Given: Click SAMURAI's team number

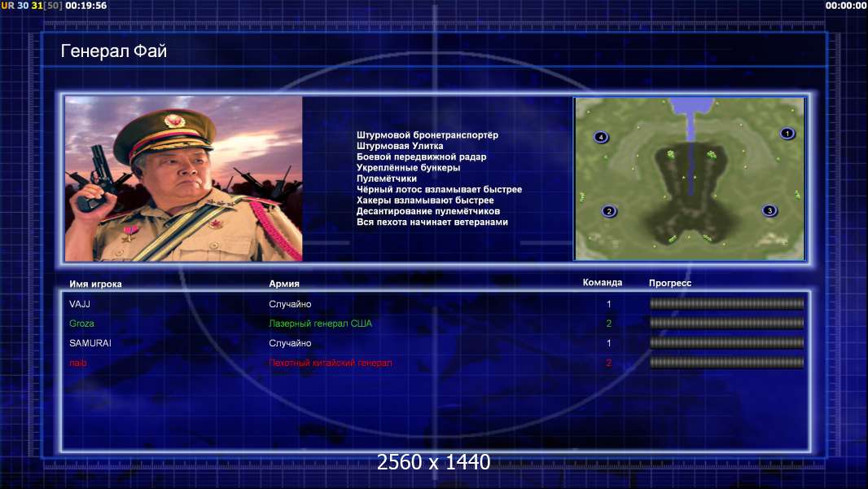Looking at the screenshot, I should [609, 343].
